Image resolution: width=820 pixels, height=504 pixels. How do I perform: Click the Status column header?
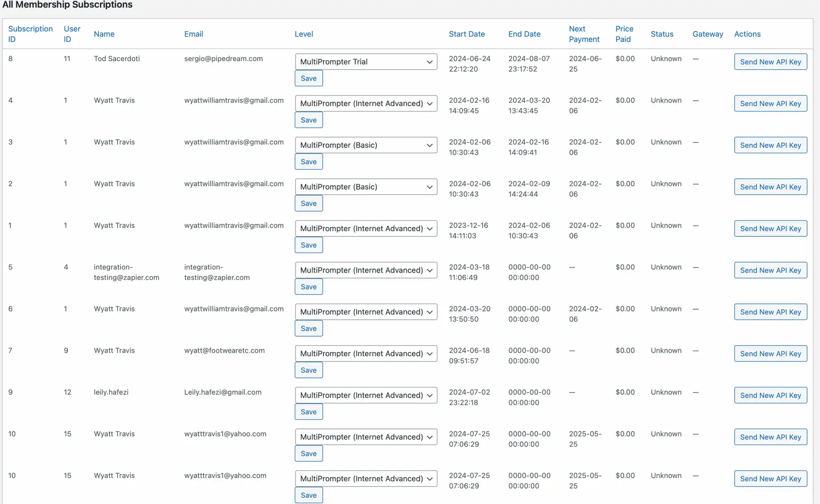click(662, 34)
